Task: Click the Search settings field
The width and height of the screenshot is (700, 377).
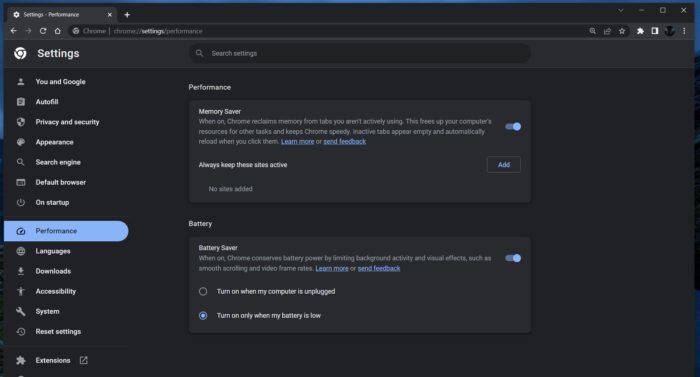Action: point(360,53)
